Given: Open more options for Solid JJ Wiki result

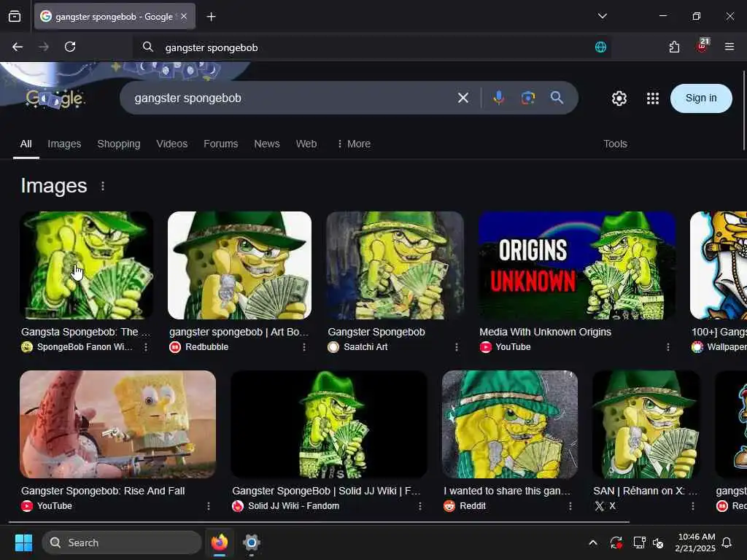Looking at the screenshot, I should (x=419, y=506).
